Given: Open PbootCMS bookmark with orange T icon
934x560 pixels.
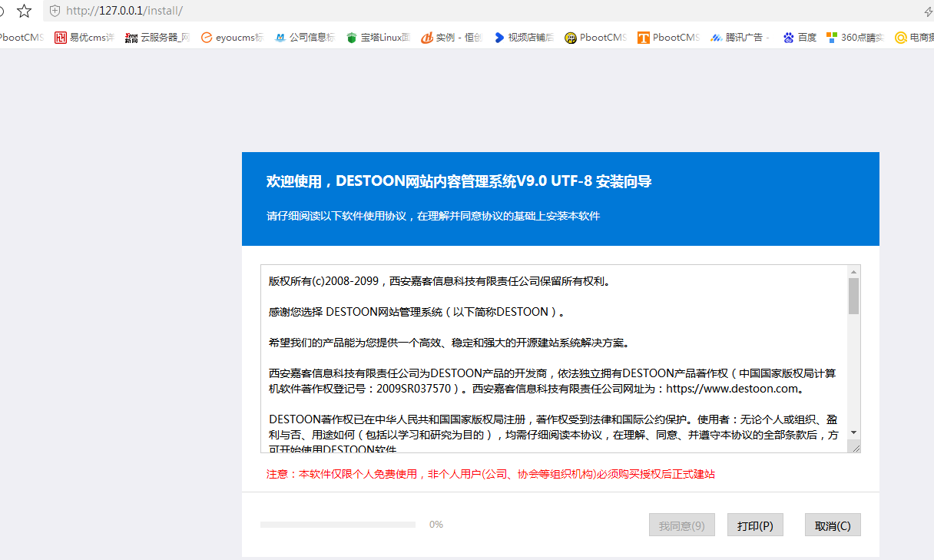Looking at the screenshot, I should pos(668,37).
